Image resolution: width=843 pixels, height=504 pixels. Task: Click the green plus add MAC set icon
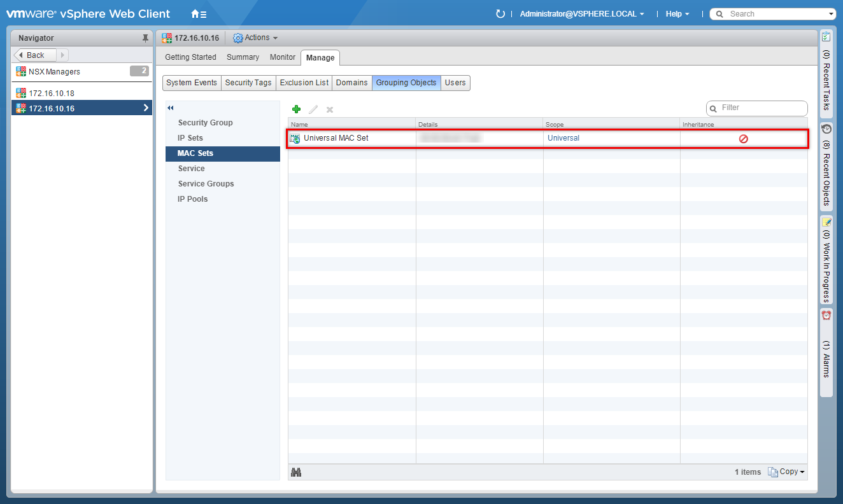click(296, 109)
